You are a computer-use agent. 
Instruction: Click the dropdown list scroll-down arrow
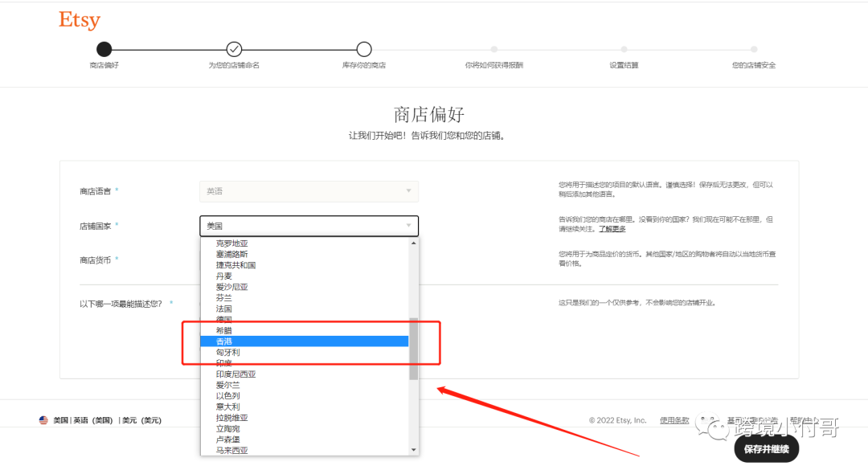click(x=414, y=450)
